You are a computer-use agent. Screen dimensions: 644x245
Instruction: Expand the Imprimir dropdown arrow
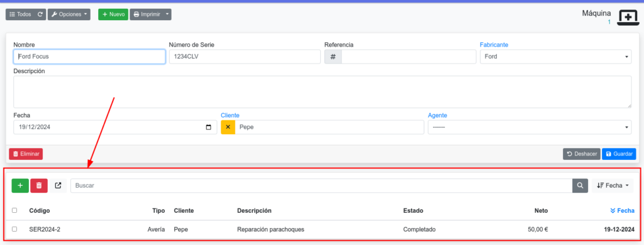[x=167, y=14]
